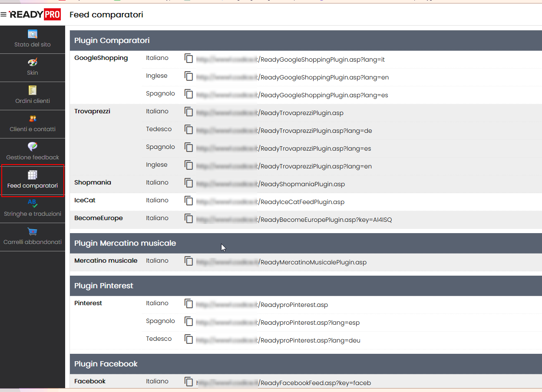542x392 pixels.
Task: Click the Plugin Pinterest header
Action: click(306, 286)
